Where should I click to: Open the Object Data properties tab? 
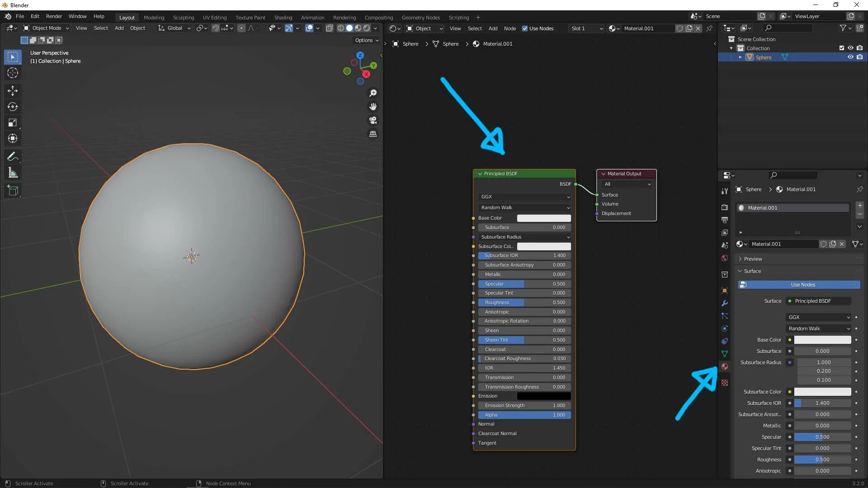pyautogui.click(x=725, y=354)
